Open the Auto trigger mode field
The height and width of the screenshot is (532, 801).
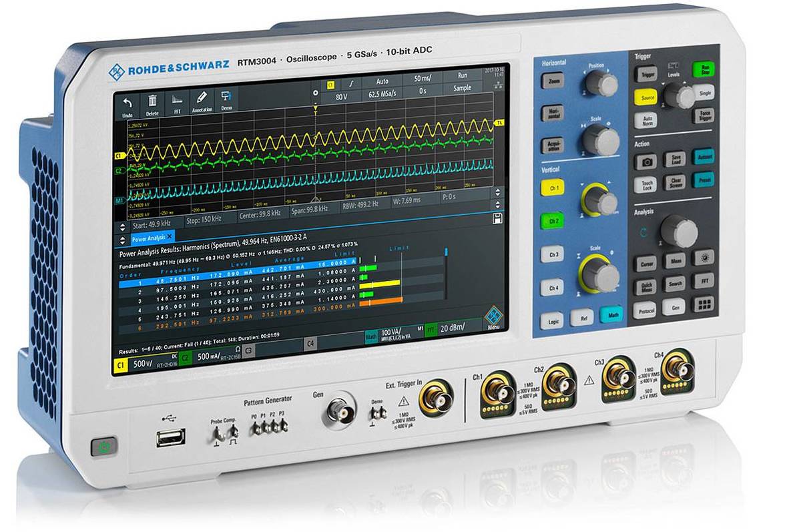pos(382,81)
